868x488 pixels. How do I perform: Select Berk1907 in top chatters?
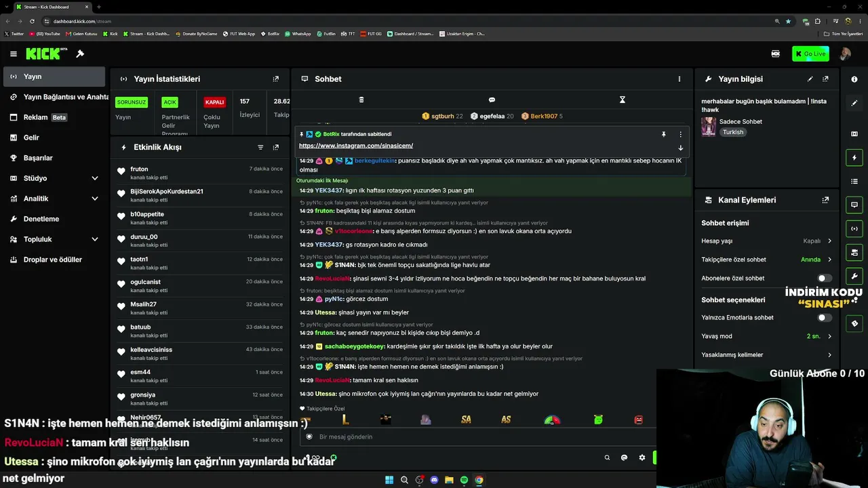point(544,116)
